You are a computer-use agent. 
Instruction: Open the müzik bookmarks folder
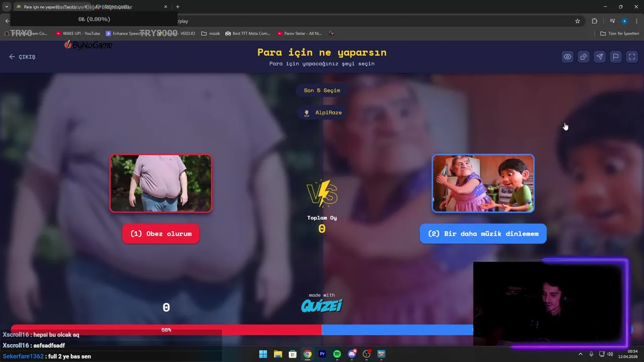[x=211, y=34]
